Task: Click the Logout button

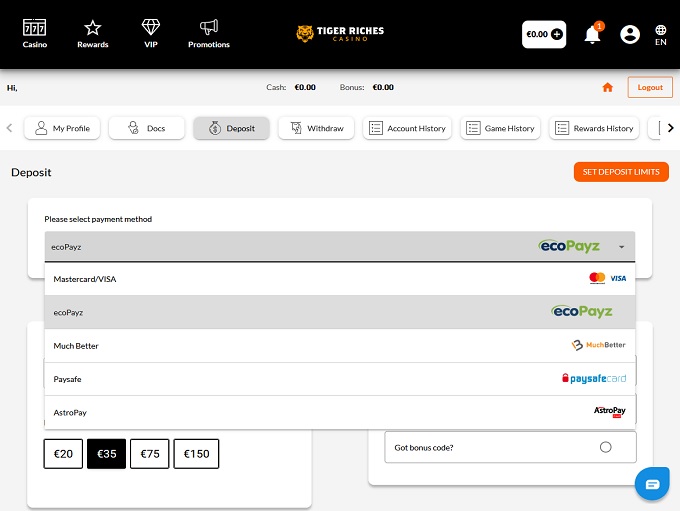Action: click(x=650, y=87)
